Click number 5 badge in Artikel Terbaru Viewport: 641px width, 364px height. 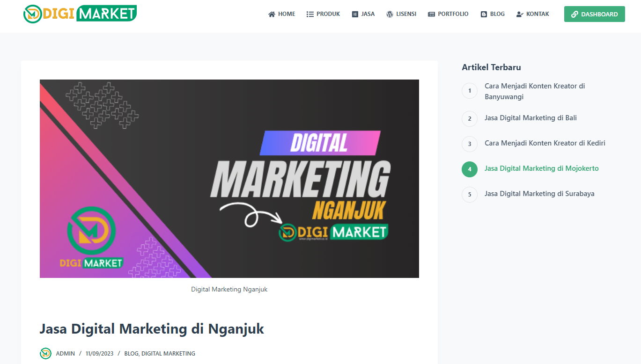coord(470,194)
